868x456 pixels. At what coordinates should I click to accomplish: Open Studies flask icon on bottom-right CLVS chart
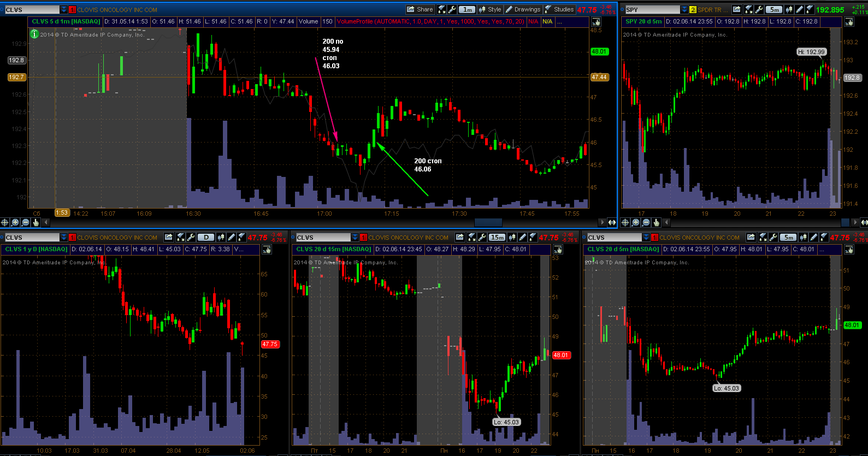823,237
